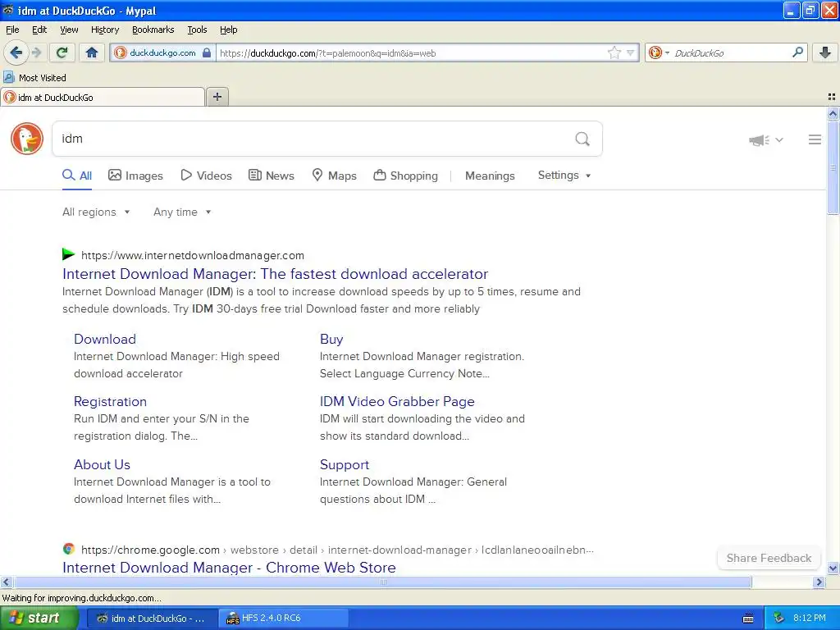Switch to the News results tab
The width and height of the screenshot is (840, 630).
coord(272,176)
